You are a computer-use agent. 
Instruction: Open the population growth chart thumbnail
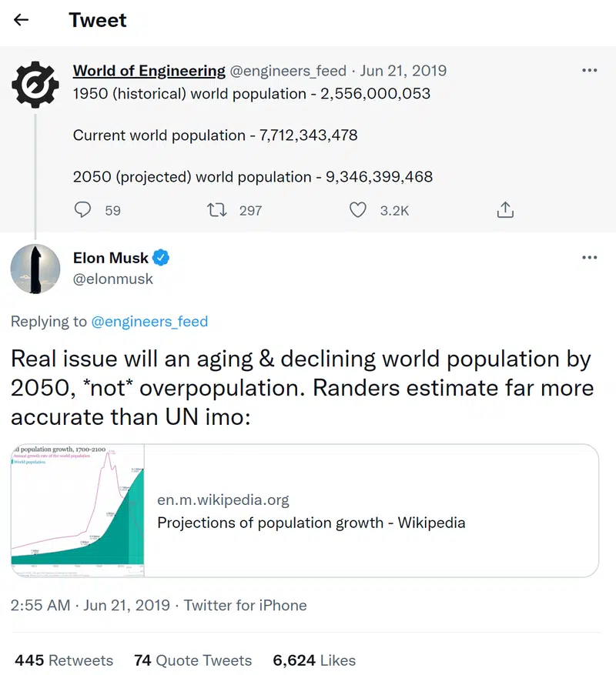tap(78, 510)
